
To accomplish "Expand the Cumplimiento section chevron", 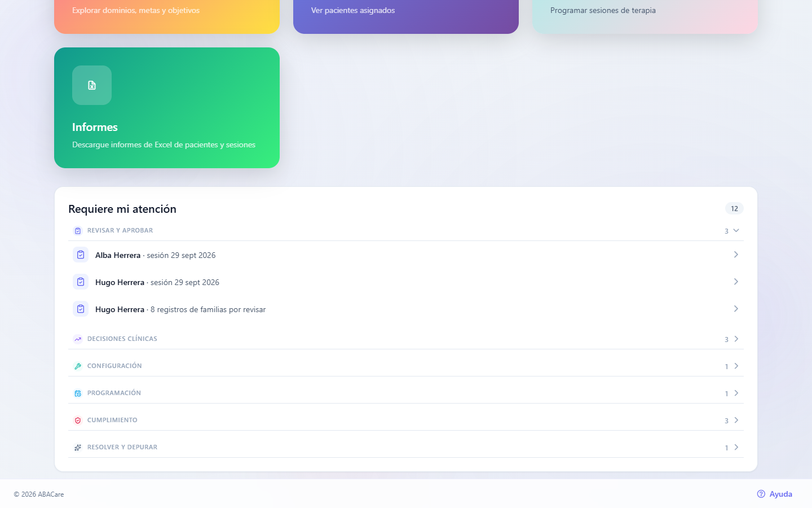I will coord(736,420).
